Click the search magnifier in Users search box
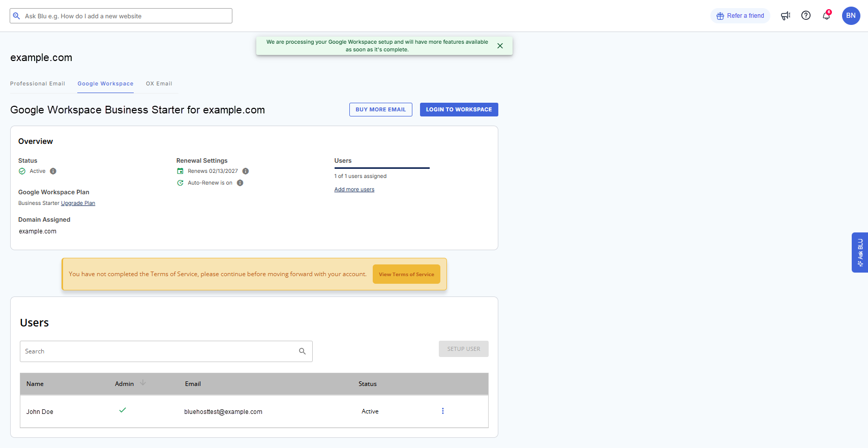 pos(302,351)
